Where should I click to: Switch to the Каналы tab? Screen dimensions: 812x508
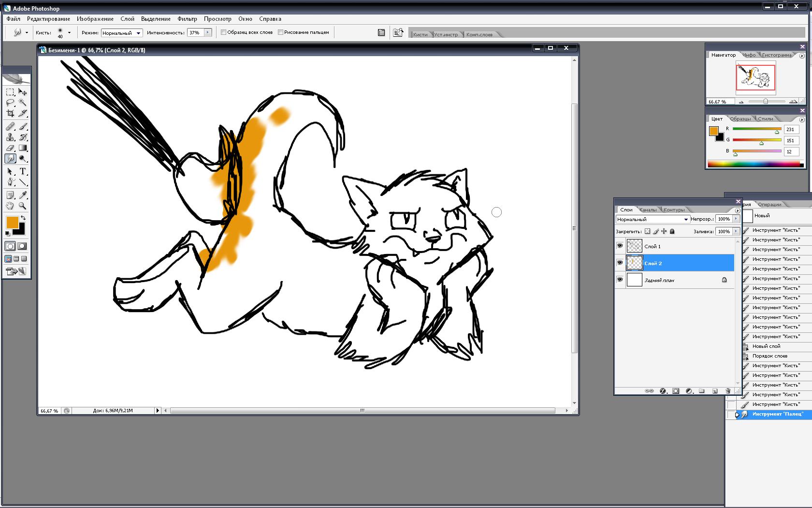coord(648,209)
